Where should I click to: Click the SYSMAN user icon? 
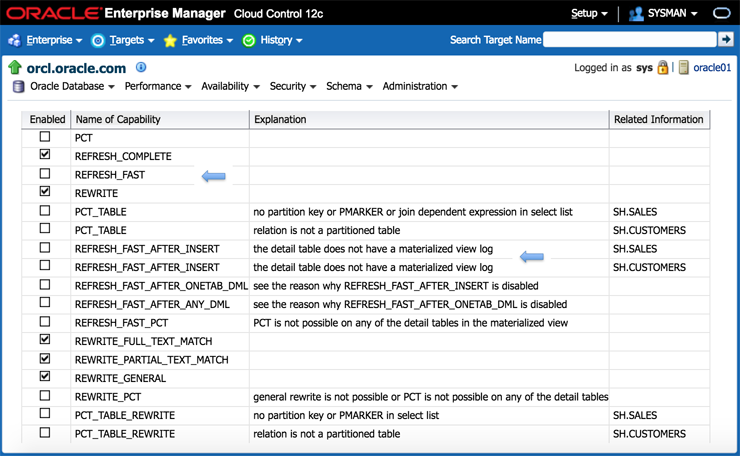[x=636, y=14]
